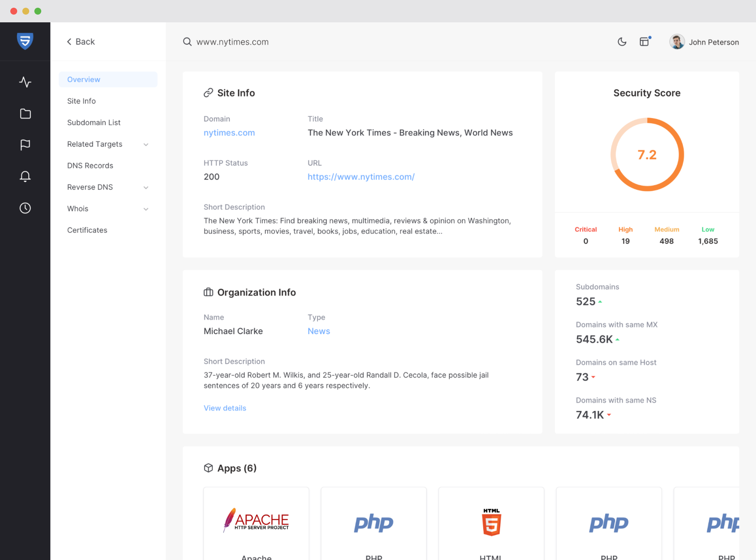The image size is (756, 560).
Task: Open the history clock sidebar icon
Action: (x=25, y=208)
